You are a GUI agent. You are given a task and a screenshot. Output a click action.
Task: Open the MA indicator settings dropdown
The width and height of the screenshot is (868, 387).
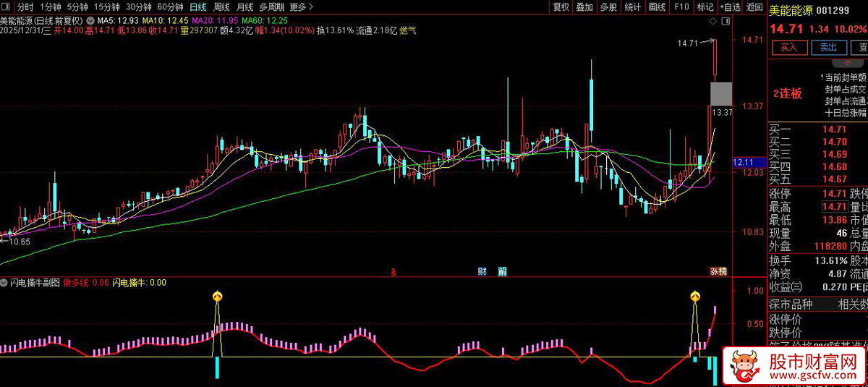(90, 20)
